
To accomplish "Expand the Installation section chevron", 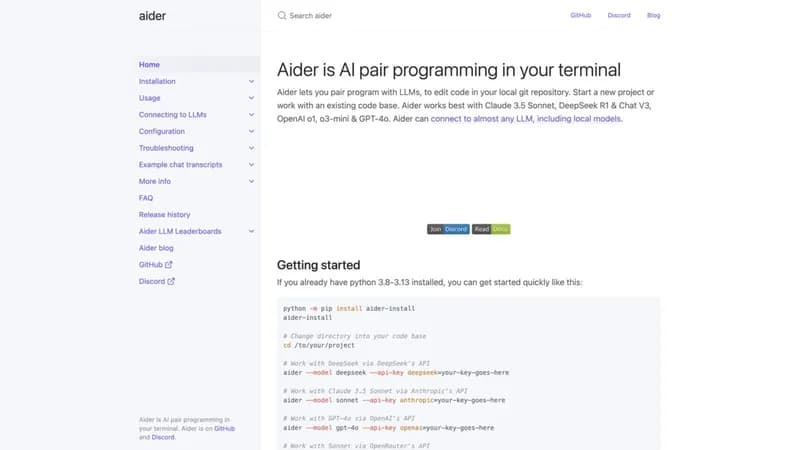I will [x=251, y=81].
